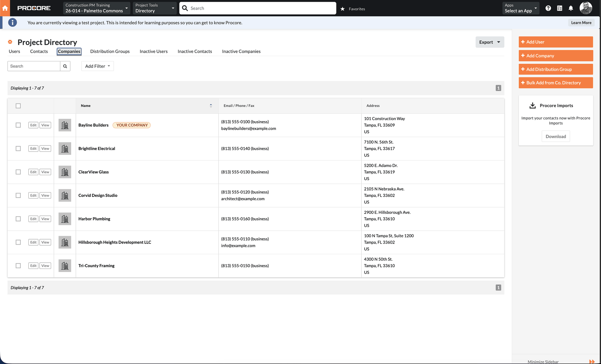Check the Brightline Electrical row checkbox

pyautogui.click(x=18, y=148)
